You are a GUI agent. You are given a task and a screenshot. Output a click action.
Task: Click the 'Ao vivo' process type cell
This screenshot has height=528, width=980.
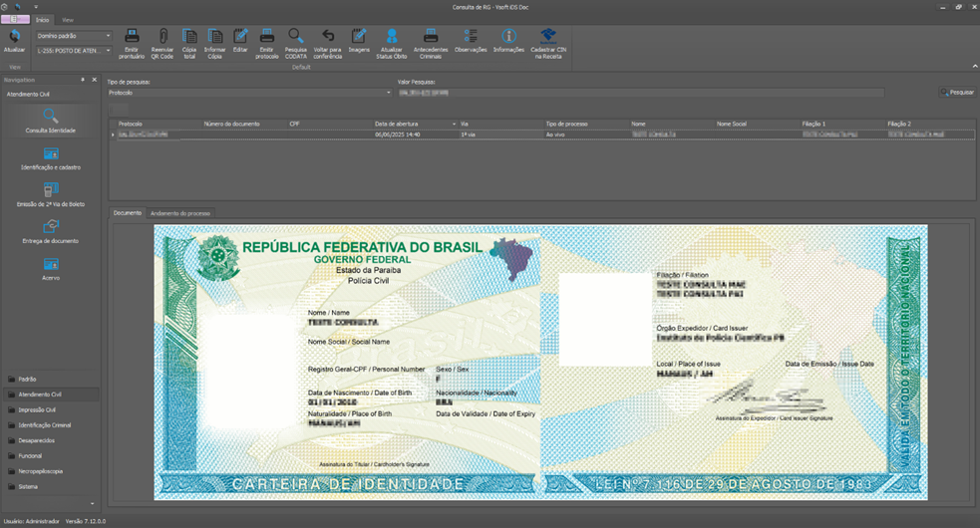[x=587, y=134]
